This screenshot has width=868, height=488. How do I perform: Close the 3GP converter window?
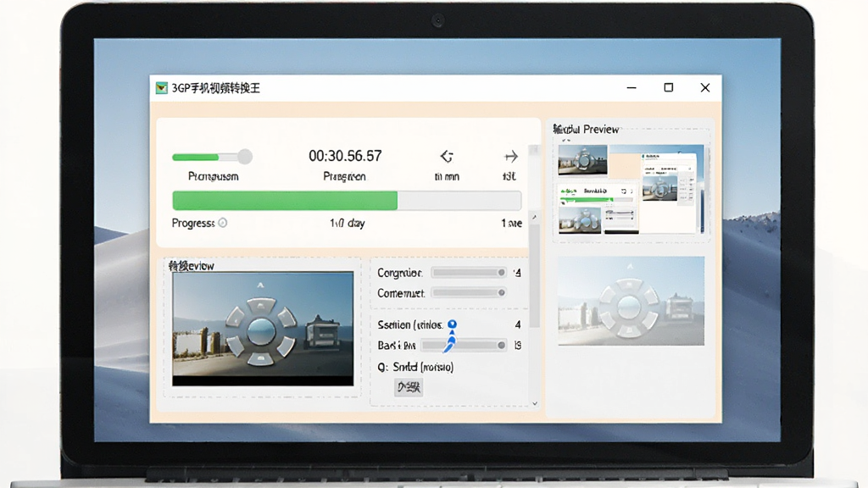705,88
